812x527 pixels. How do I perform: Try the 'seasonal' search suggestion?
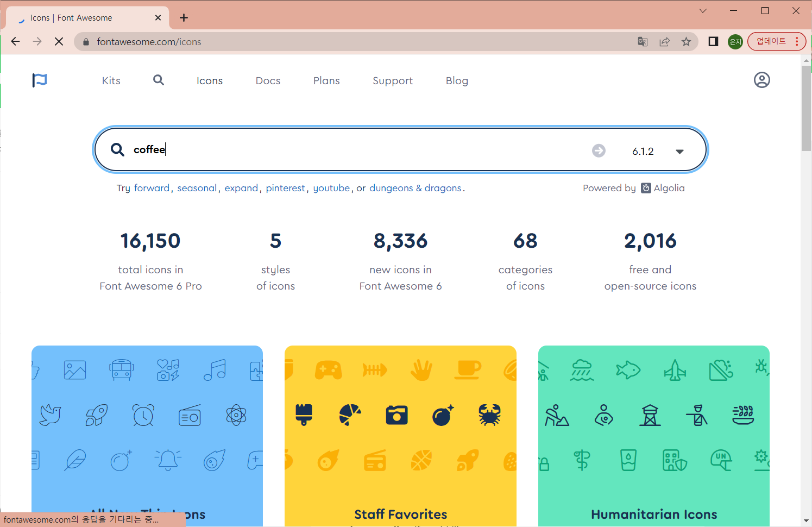197,188
